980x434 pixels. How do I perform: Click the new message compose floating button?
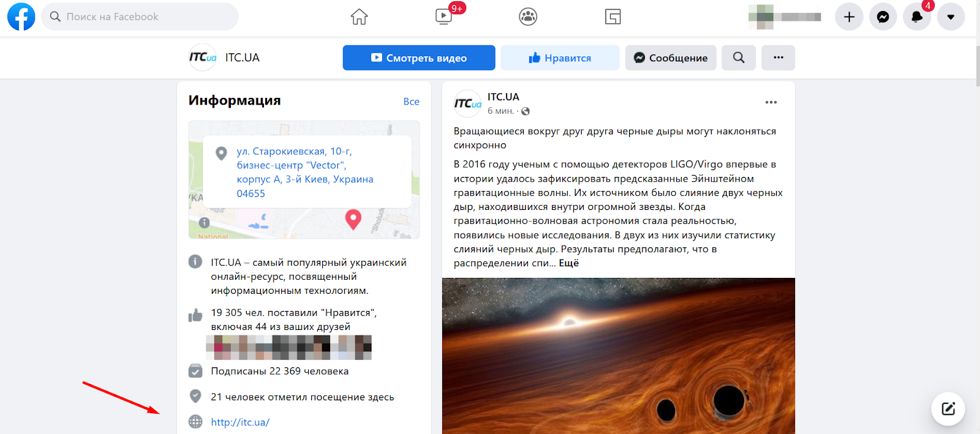pos(948,408)
